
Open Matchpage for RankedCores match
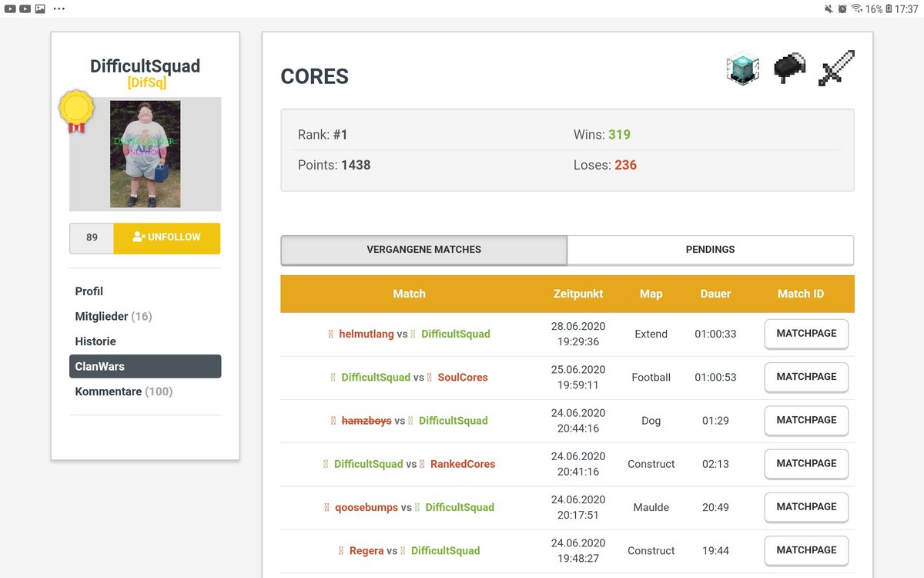(806, 464)
